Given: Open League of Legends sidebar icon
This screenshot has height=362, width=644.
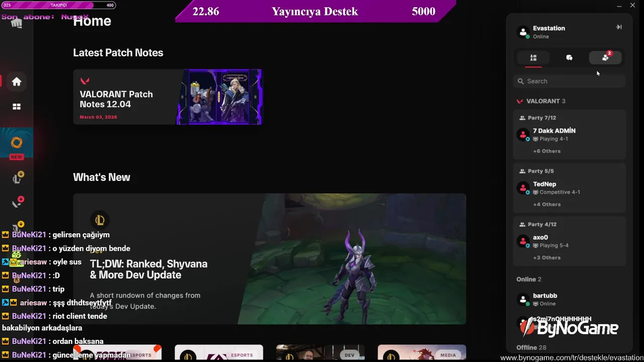Looking at the screenshot, I should pyautogui.click(x=18, y=178).
